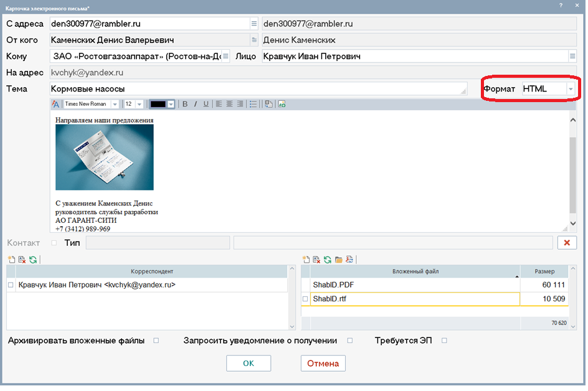The width and height of the screenshot is (588, 391).
Task: Click the Кому recipient organization field
Action: [x=136, y=56]
